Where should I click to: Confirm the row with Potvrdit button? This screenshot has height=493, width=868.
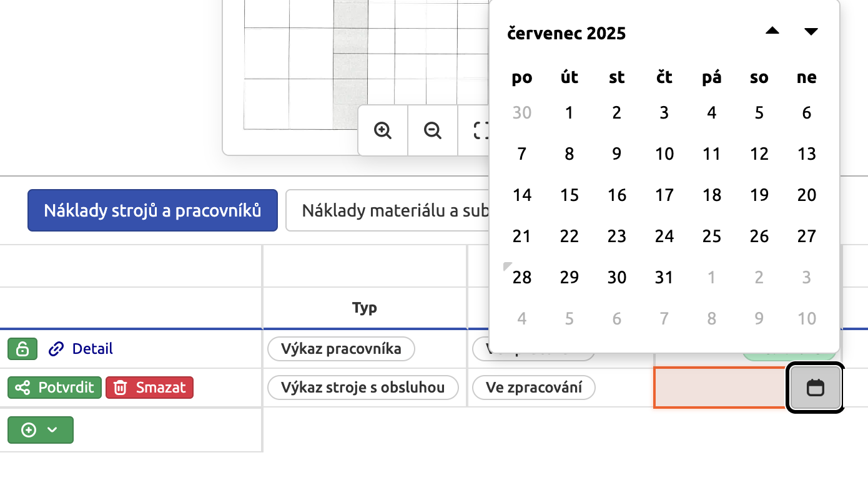[54, 387]
